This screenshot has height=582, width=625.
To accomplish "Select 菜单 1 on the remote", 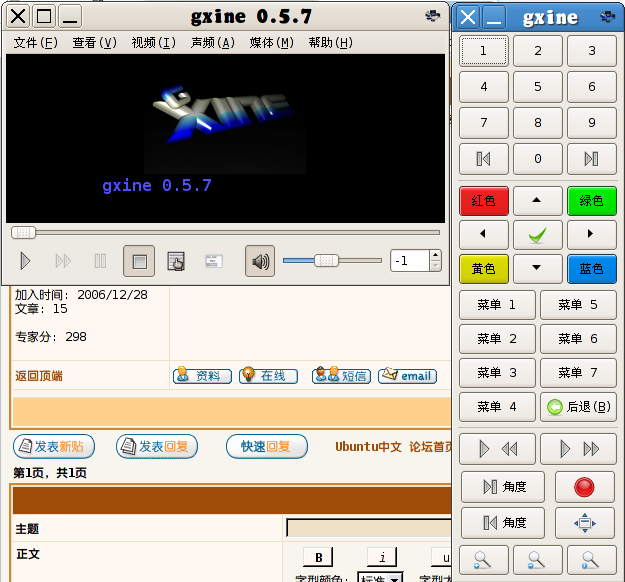I will pyautogui.click(x=497, y=305).
